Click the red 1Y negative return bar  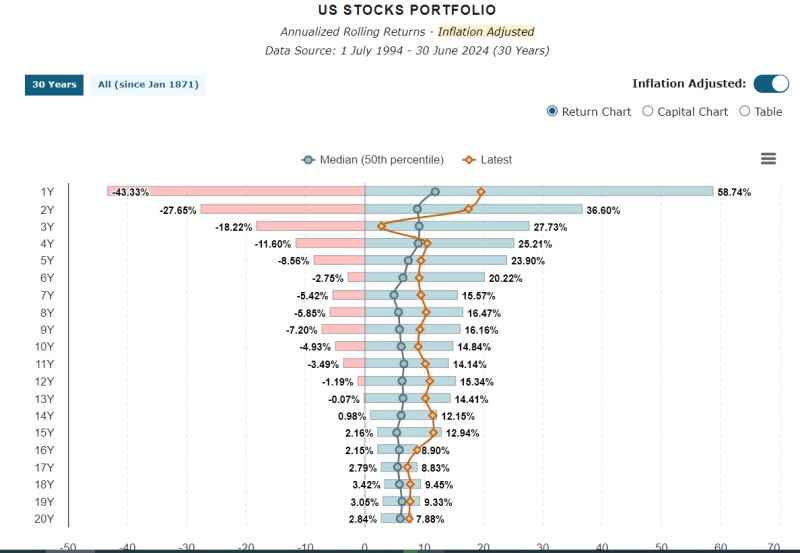tap(236, 192)
